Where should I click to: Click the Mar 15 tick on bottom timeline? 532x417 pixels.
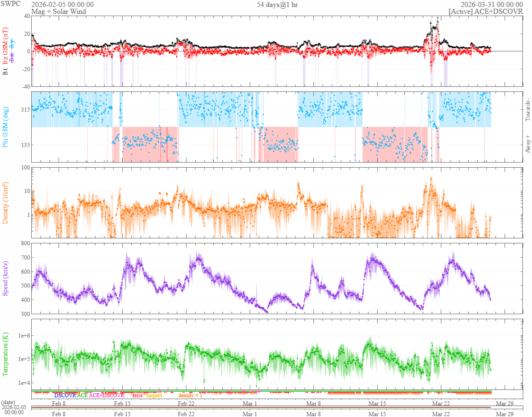[x=377, y=413]
